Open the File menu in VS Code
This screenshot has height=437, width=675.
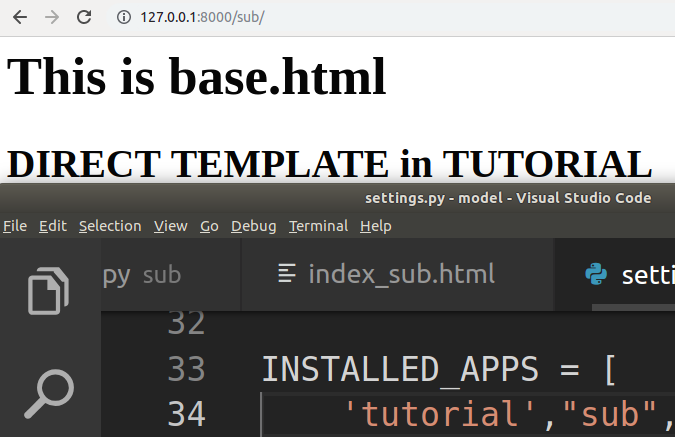15,226
